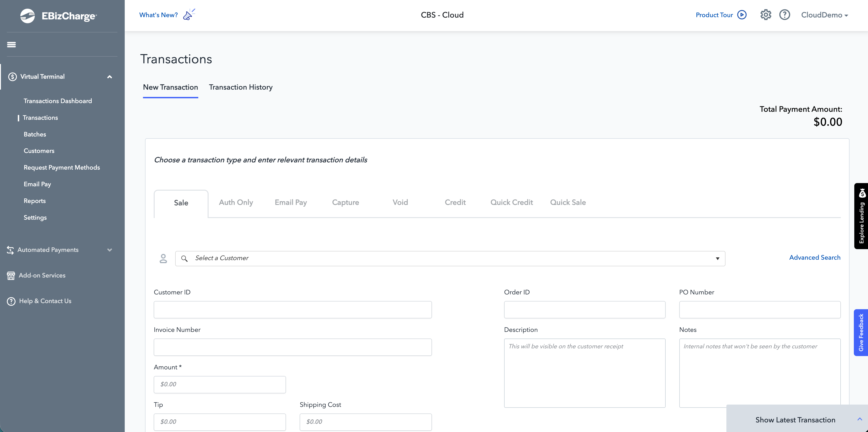Click the magnifier in the customer search
Screen dimensions: 868x432
coord(184,258)
